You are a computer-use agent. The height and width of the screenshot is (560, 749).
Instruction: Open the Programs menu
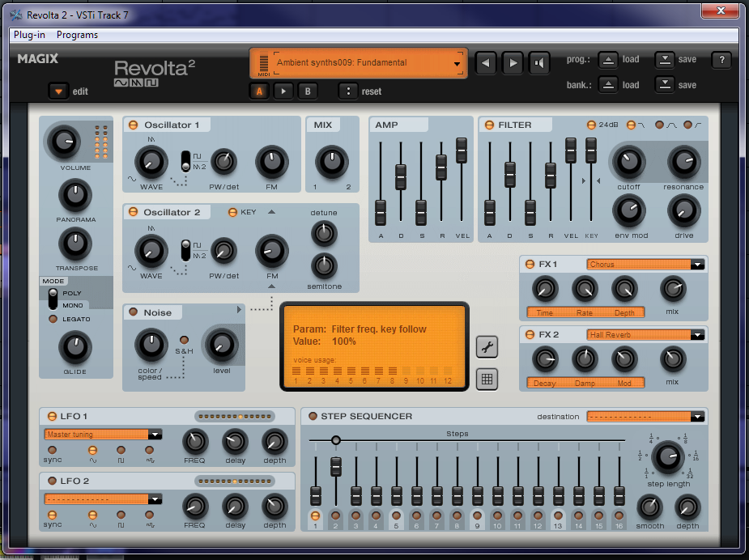coord(77,35)
